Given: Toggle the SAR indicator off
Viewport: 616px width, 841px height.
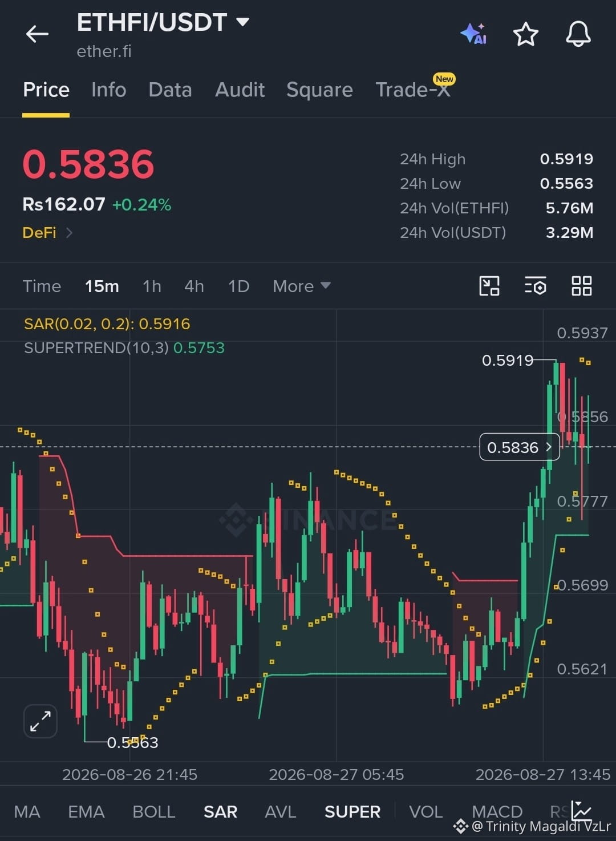Looking at the screenshot, I should point(220,811).
